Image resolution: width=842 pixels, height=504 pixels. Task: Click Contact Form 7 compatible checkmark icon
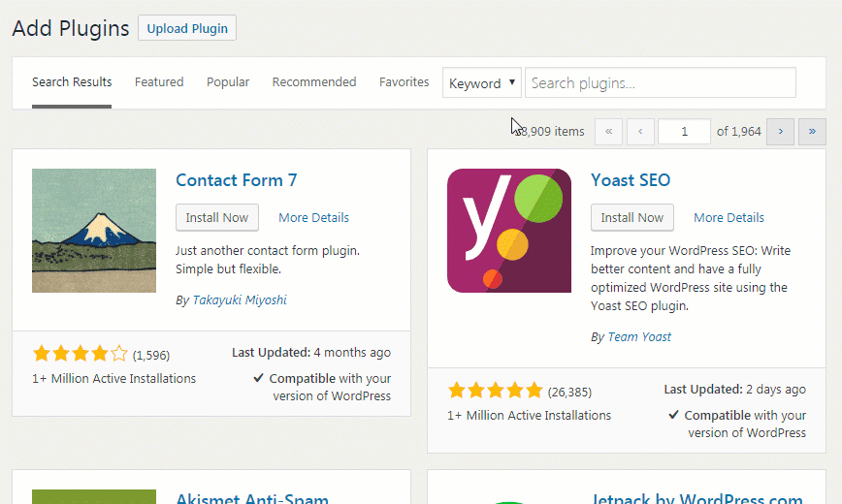258,378
